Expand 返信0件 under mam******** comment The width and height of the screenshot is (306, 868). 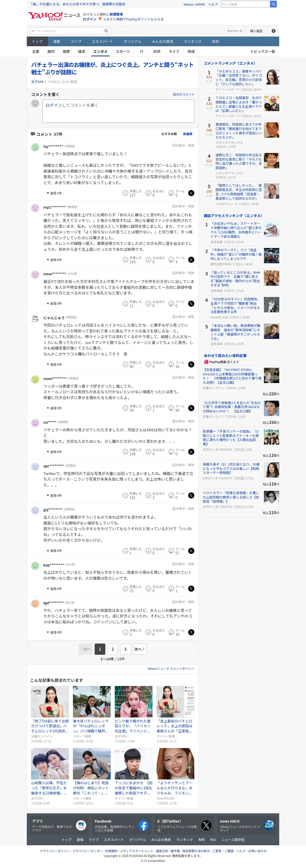coord(54,408)
